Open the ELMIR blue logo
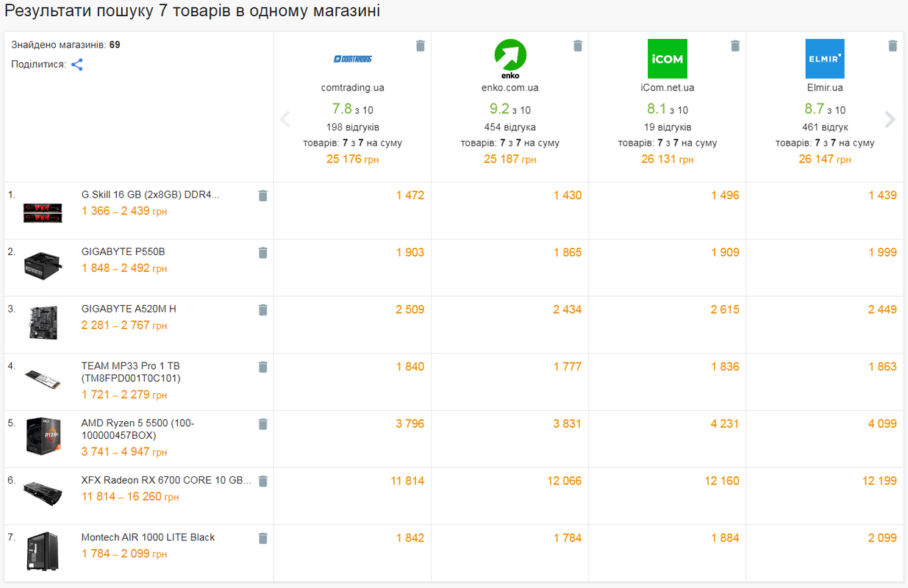 pyautogui.click(x=825, y=59)
